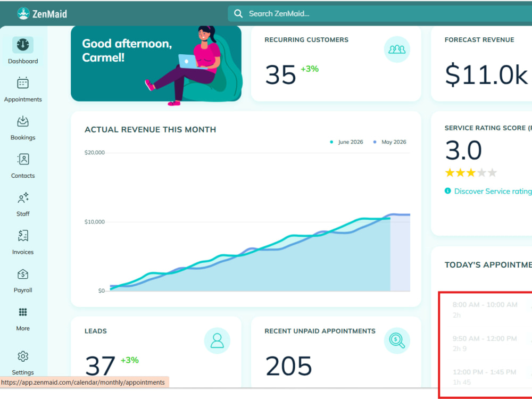Image resolution: width=532 pixels, height=399 pixels.
Task: Open the Appointments calendar icon
Action: pos(23,83)
